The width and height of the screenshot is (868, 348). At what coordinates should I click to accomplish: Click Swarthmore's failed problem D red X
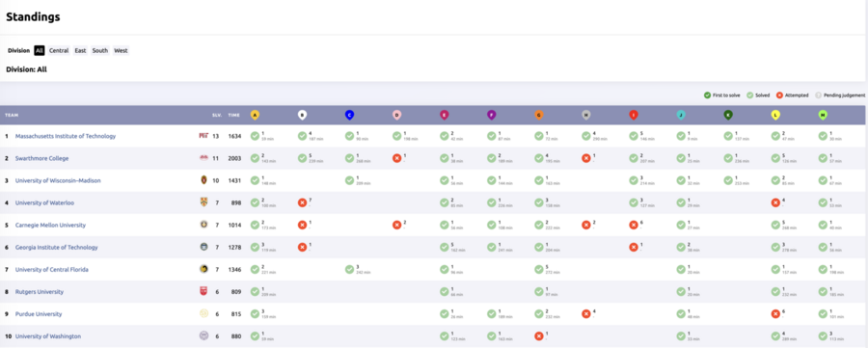(397, 158)
